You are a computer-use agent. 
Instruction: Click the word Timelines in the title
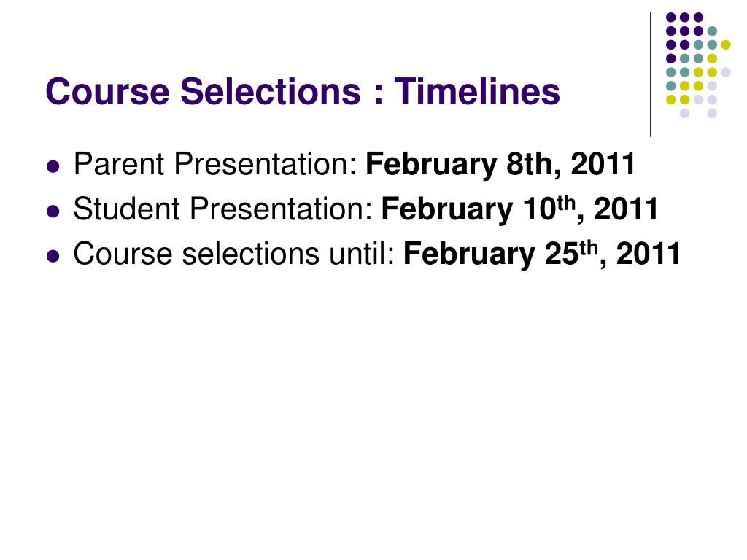coord(477,91)
